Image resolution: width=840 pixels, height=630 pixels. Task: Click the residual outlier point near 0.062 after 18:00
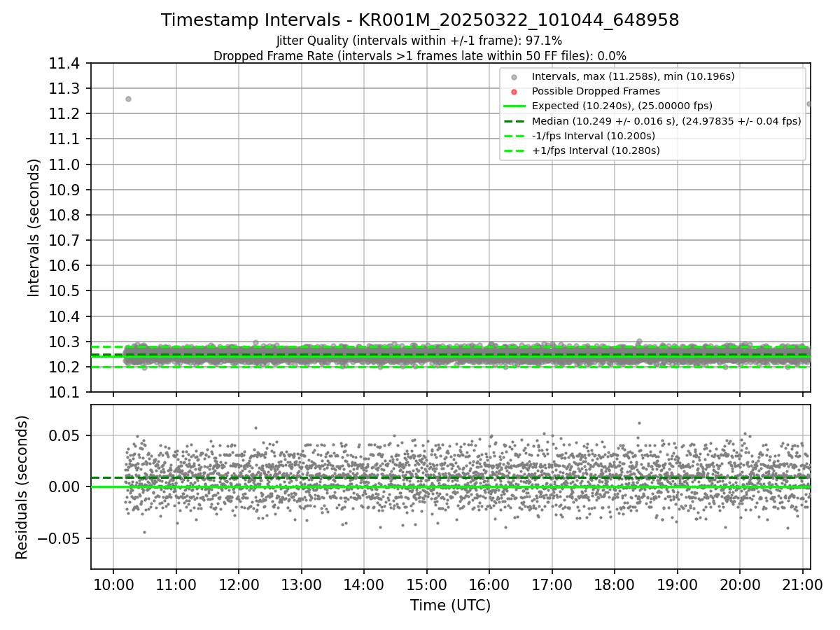[639, 423]
